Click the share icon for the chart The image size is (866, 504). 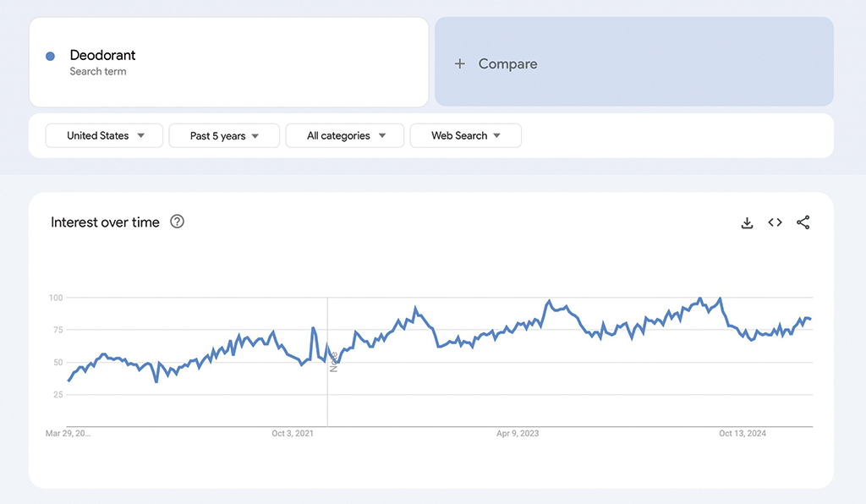click(x=803, y=222)
